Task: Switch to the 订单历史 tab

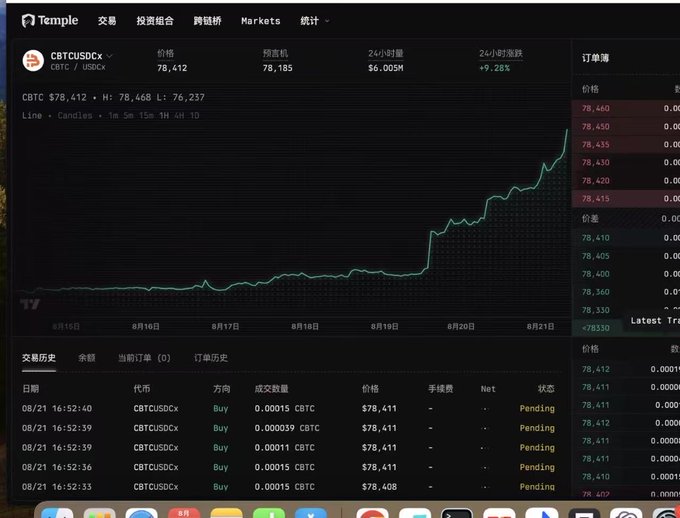Action: coord(211,358)
